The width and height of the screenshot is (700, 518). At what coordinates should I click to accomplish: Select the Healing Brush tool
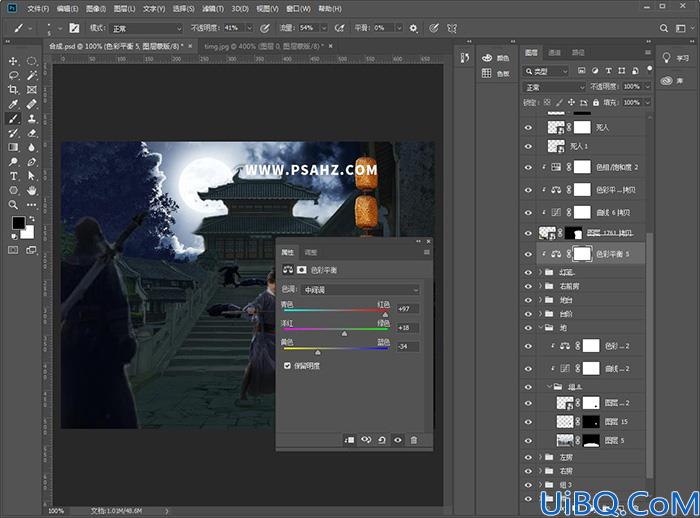point(31,104)
